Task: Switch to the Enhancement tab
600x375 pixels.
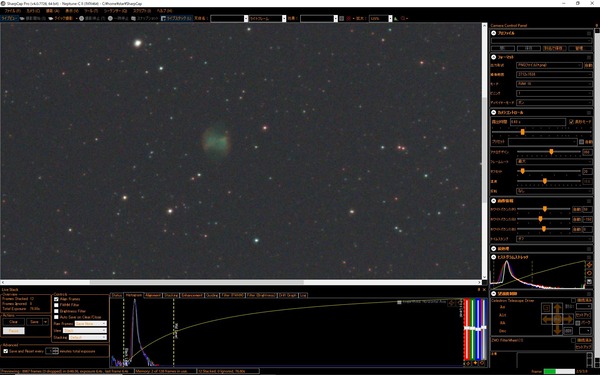Action: point(192,295)
